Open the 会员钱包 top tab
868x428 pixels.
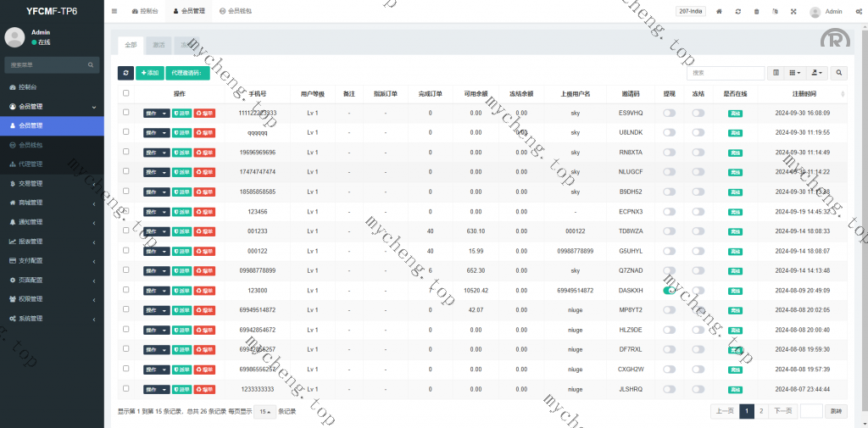tap(236, 12)
